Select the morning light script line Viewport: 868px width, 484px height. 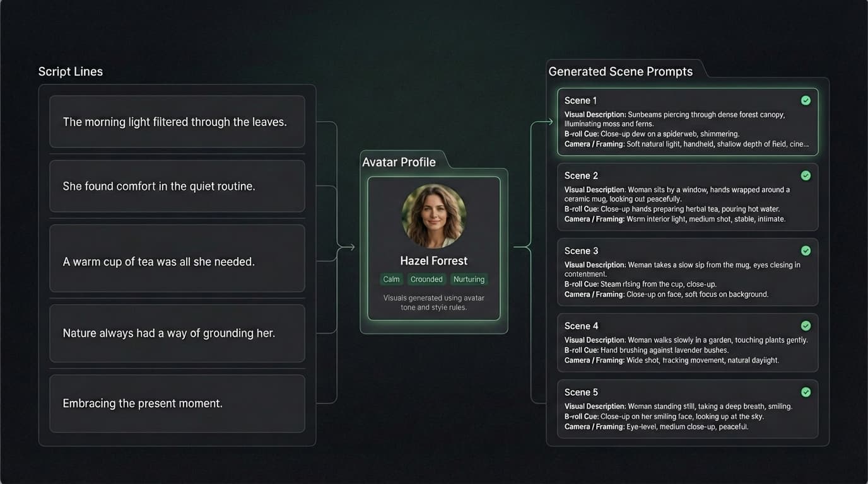tap(177, 122)
